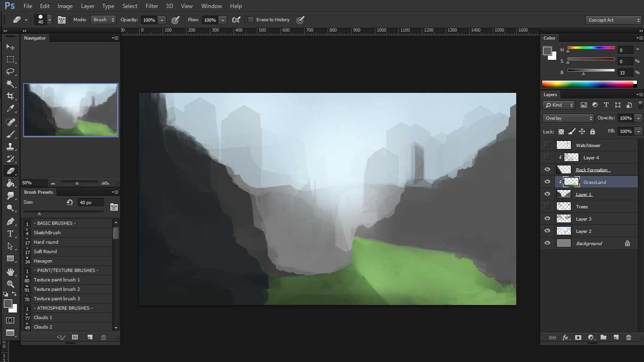Open the Filter menu
The height and width of the screenshot is (362, 644).
[152, 6]
